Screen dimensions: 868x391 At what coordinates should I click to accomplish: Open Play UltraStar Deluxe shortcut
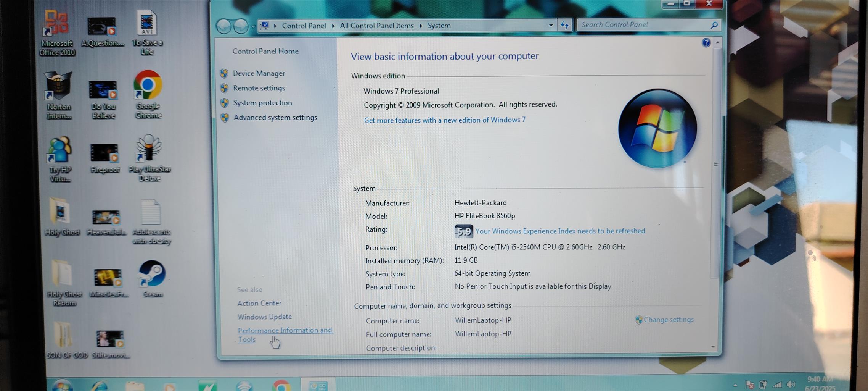coord(149,149)
